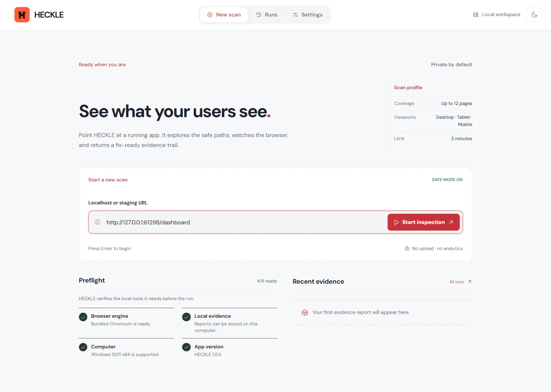Click the Browser engine check icon
Screen dimensions: 551x392
click(x=83, y=317)
